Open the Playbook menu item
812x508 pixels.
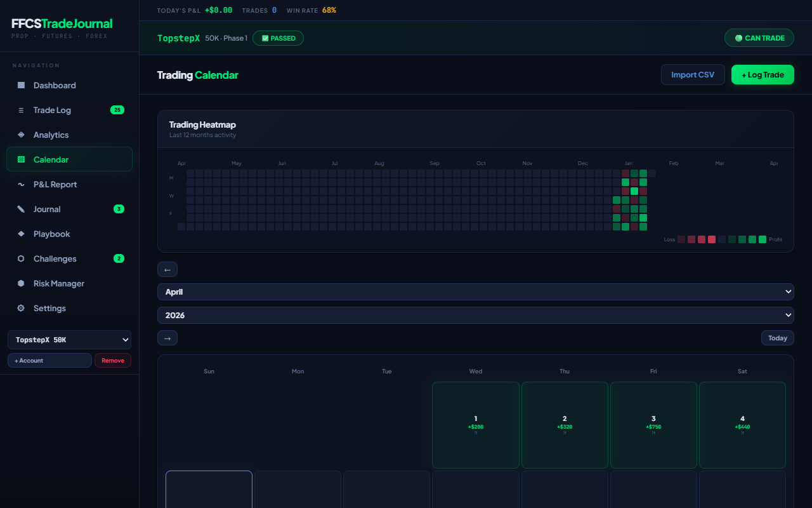tap(69, 234)
